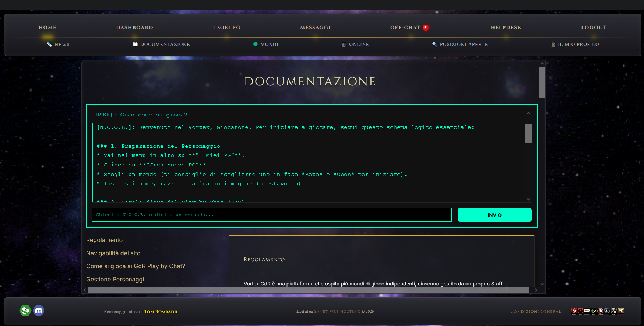Open the Off-Chat menu
This screenshot has height=326, width=644.
pyautogui.click(x=405, y=27)
